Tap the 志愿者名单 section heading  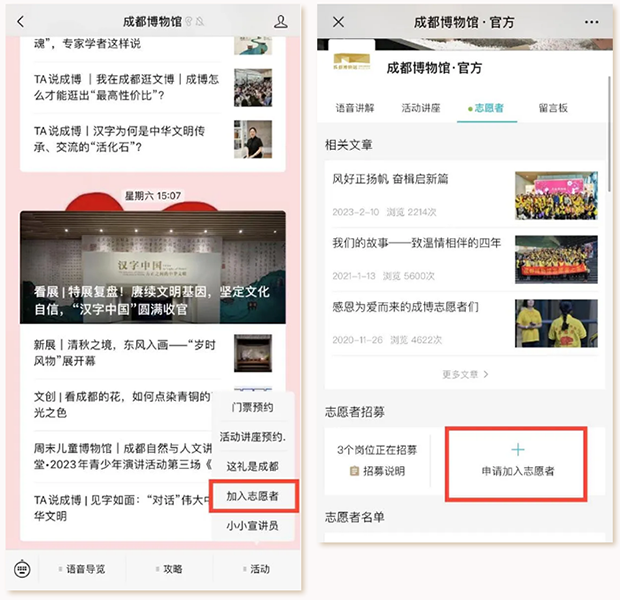coord(355,517)
